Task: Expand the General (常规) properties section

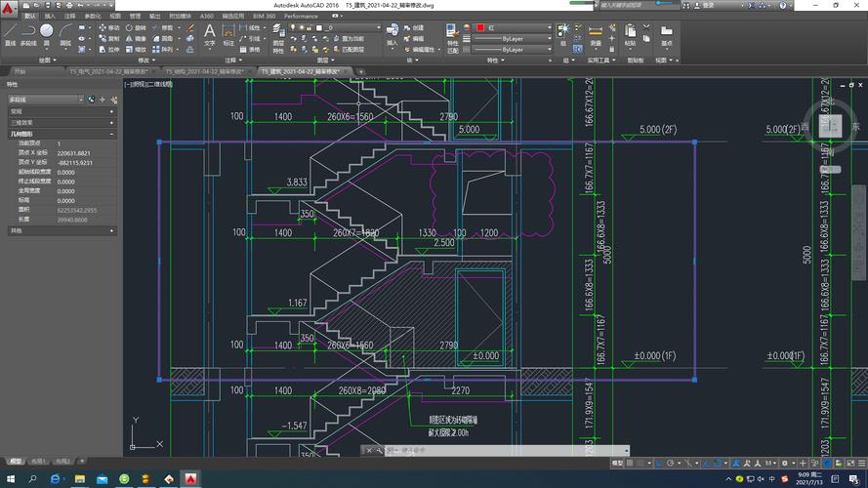Action: pos(111,111)
